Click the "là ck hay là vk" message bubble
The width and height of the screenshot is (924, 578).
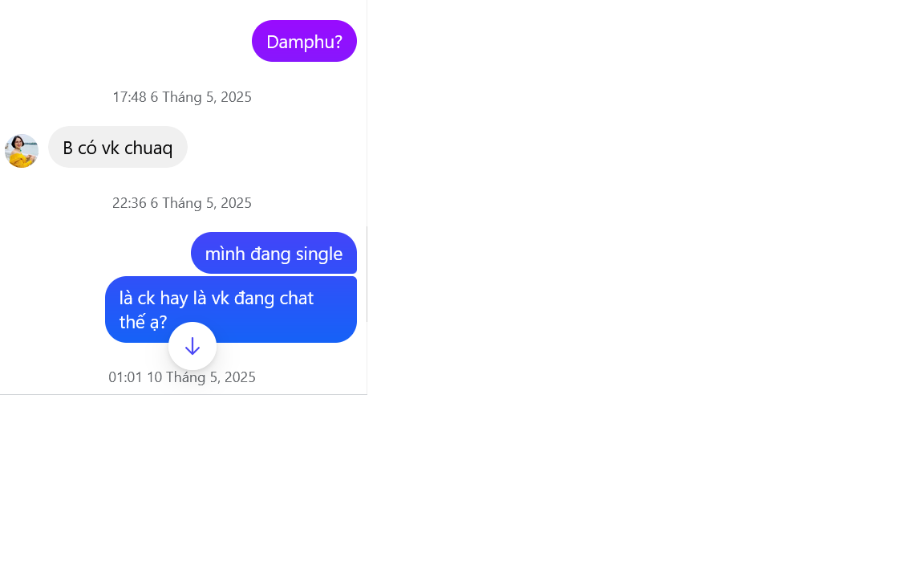pyautogui.click(x=231, y=310)
